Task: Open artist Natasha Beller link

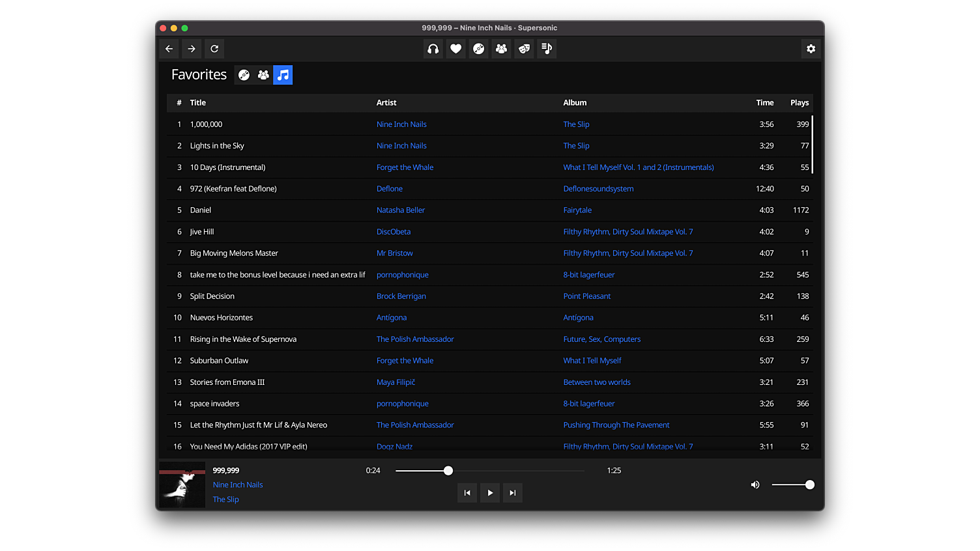Action: [401, 210]
